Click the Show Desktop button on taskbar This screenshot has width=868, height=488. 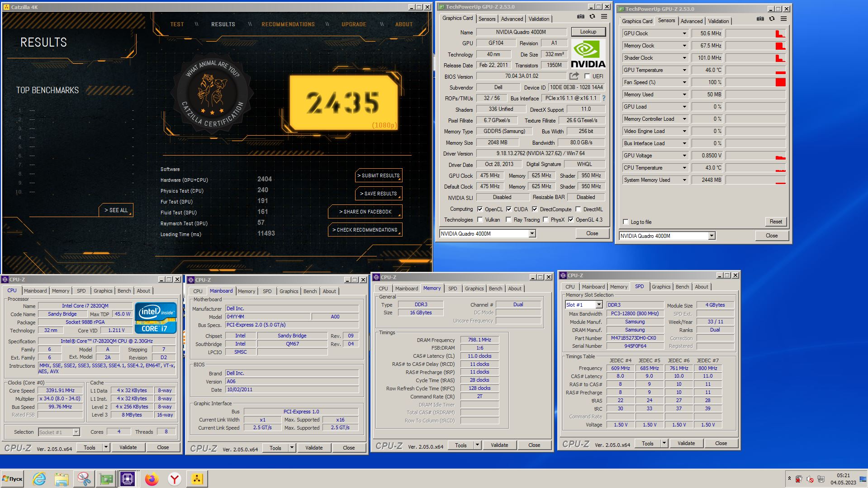click(864, 479)
